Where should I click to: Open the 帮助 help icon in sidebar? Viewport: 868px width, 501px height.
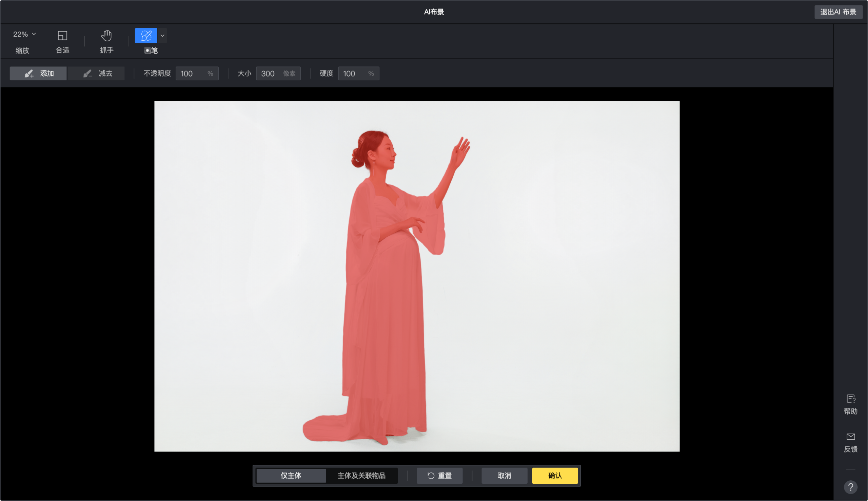click(850, 399)
